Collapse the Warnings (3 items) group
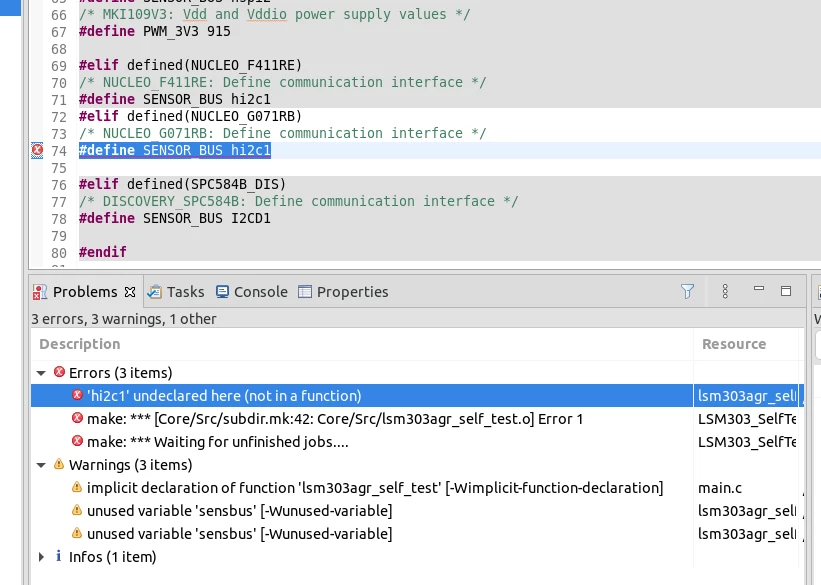 [41, 465]
